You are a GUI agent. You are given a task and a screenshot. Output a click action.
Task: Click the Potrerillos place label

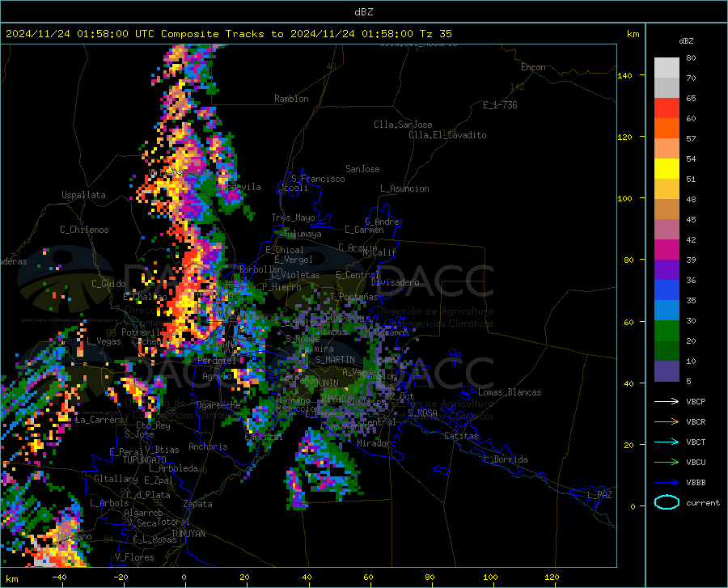click(x=148, y=332)
